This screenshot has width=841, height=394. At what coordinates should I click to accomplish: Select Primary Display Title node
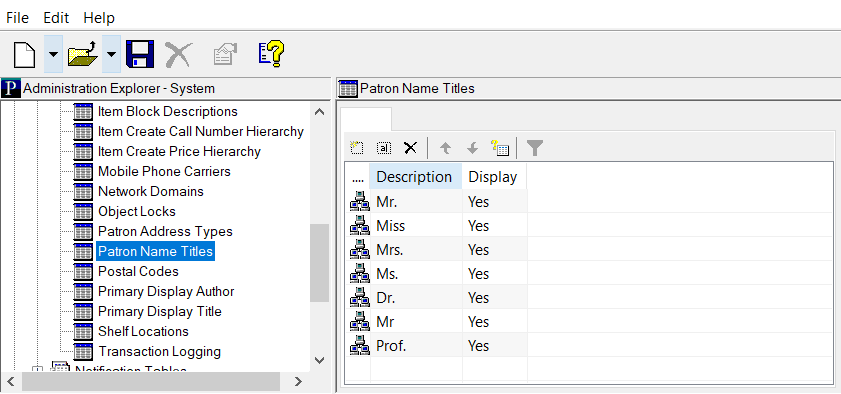tap(160, 311)
